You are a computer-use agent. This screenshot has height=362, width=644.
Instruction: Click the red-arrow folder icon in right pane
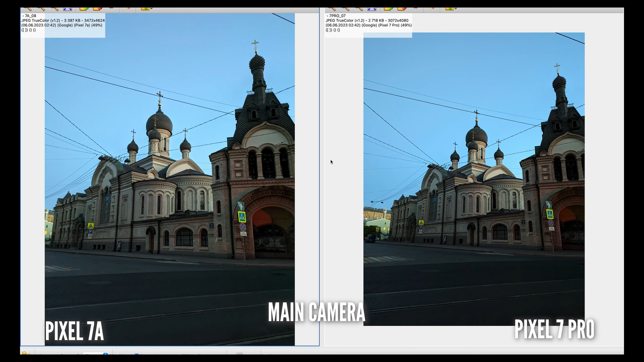(x=402, y=8)
